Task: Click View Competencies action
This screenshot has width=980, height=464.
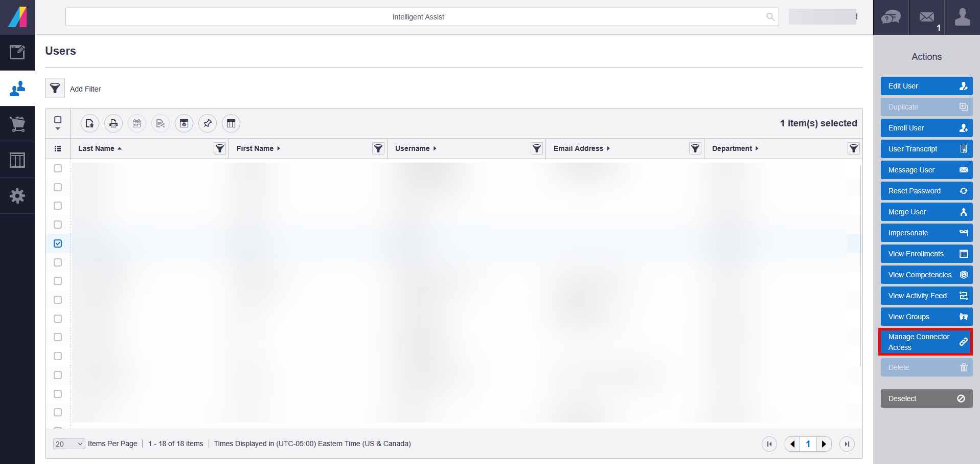Action: tap(926, 275)
